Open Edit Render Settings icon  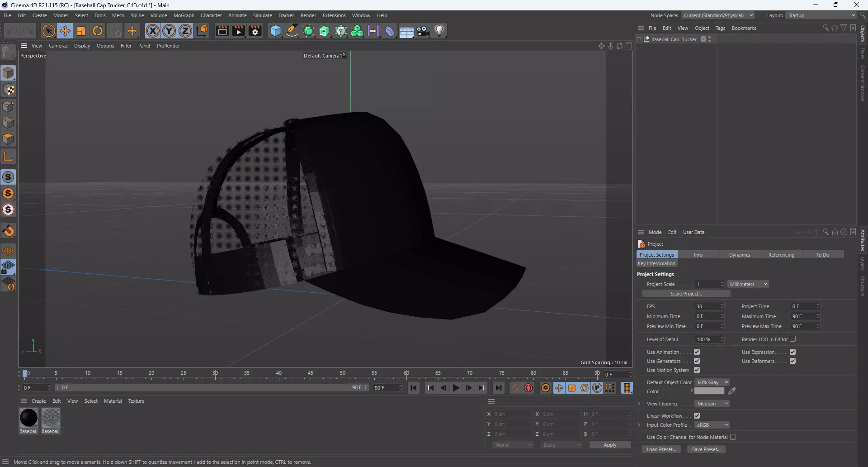point(255,31)
